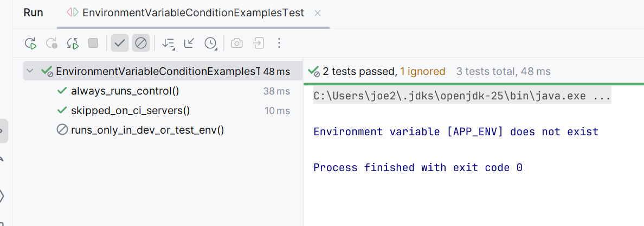Click the camera thread dump icon
This screenshot has width=644, height=226.
(x=237, y=43)
